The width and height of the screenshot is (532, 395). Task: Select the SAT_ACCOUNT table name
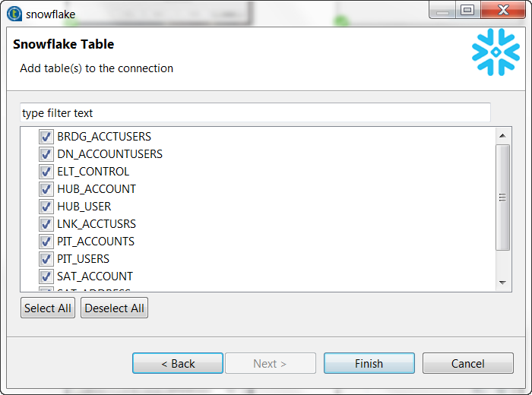click(95, 276)
